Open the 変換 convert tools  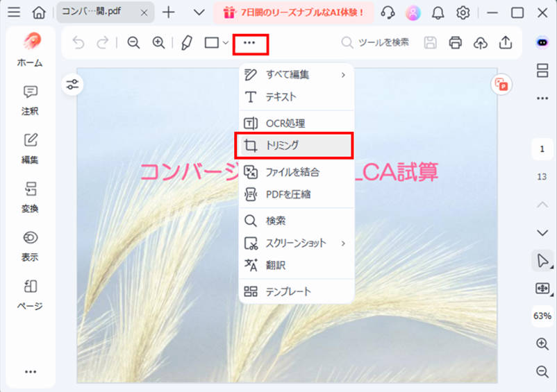click(30, 198)
